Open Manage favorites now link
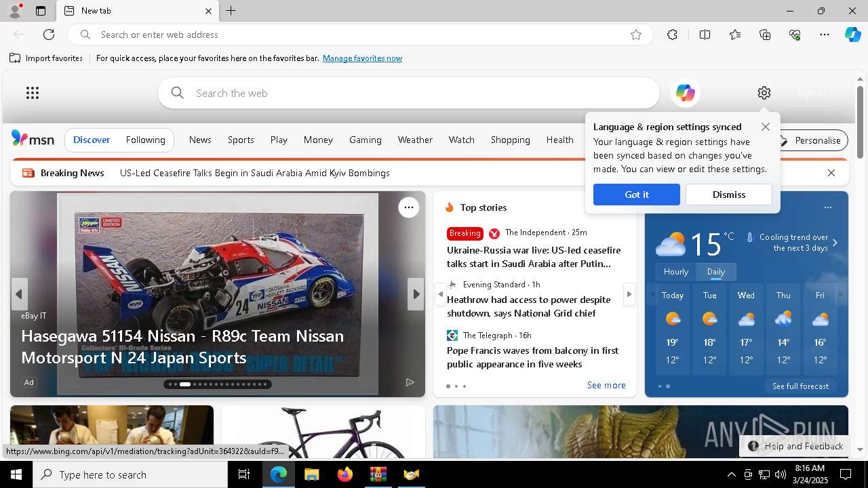The height and width of the screenshot is (488, 868). coord(363,58)
